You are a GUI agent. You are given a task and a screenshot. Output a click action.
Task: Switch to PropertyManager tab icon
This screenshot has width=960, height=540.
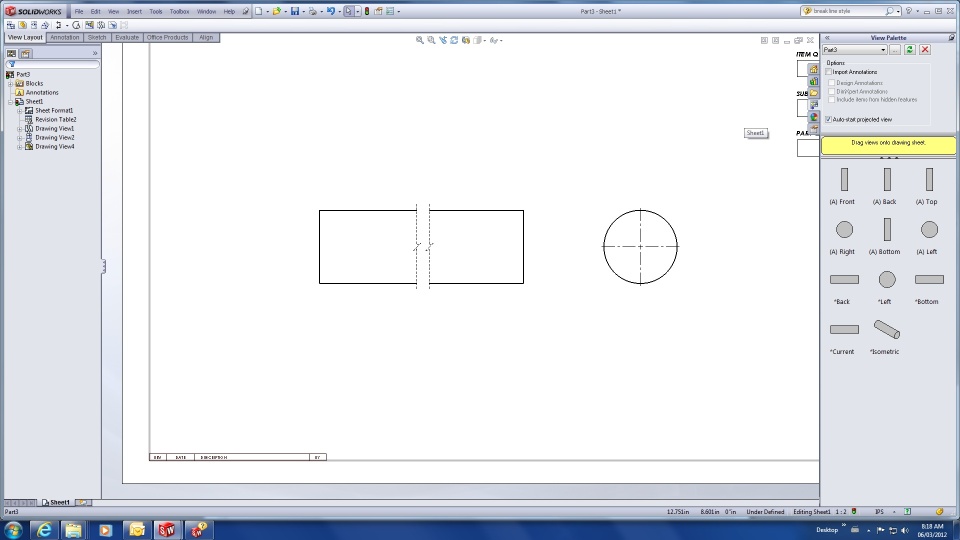click(x=26, y=54)
